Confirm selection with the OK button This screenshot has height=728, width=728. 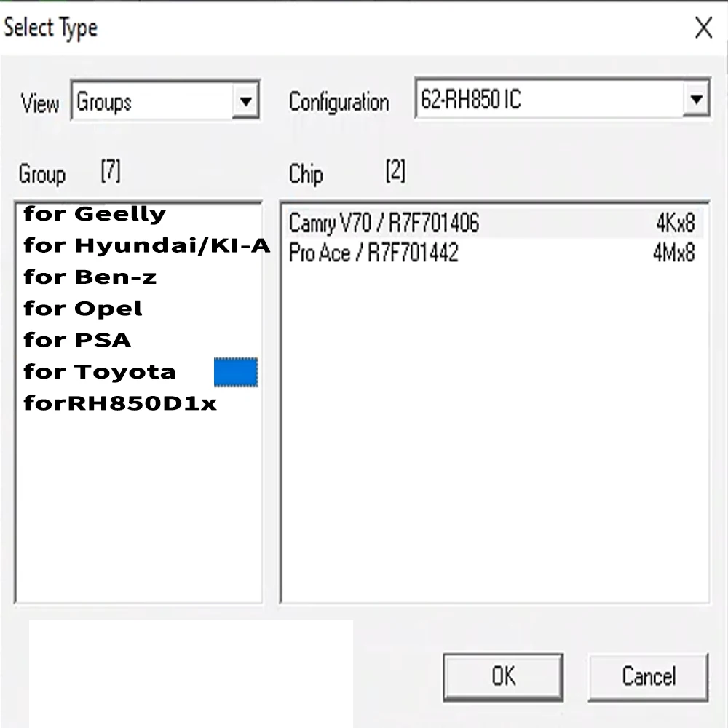click(x=502, y=676)
